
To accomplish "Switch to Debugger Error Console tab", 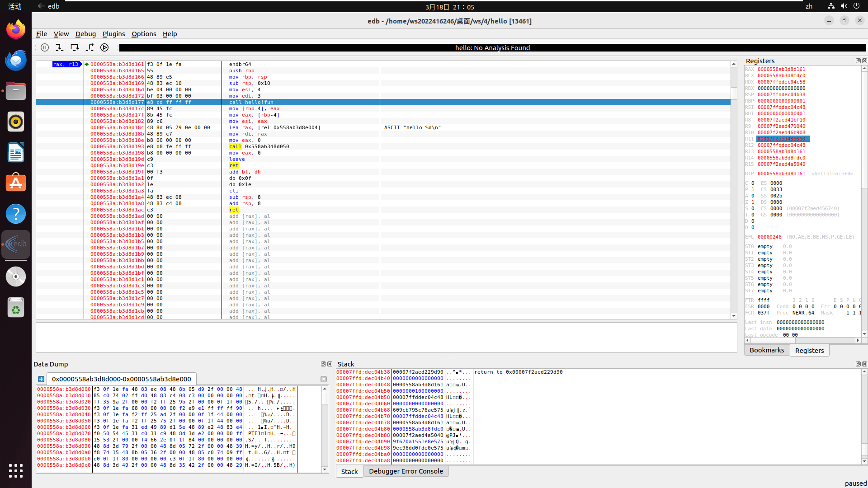I will pos(406,471).
